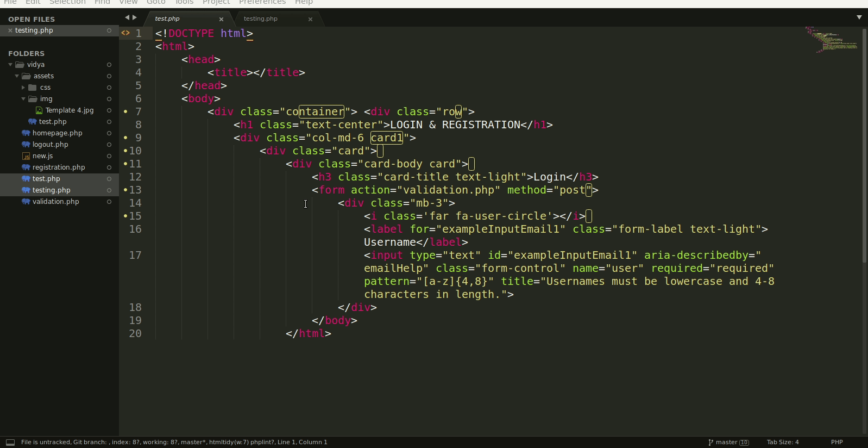Select the test.php tab
Screen dimensions: 868x448
coord(167,18)
